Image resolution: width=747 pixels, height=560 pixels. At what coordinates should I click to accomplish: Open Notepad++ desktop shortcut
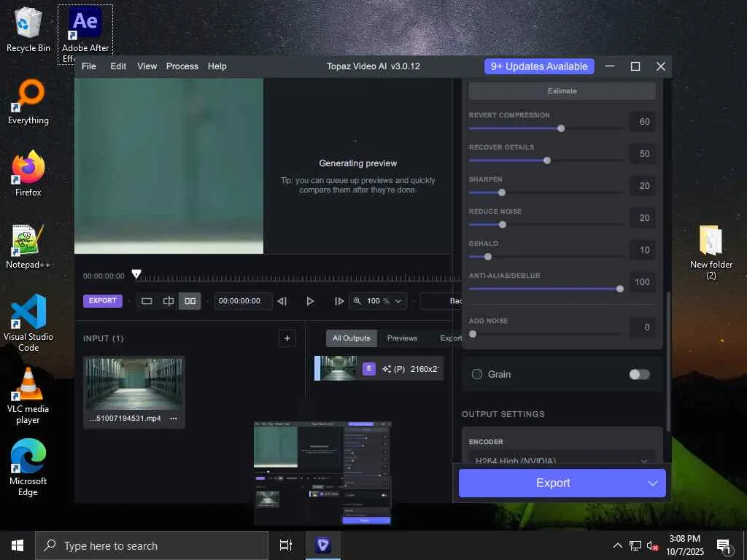(28, 246)
